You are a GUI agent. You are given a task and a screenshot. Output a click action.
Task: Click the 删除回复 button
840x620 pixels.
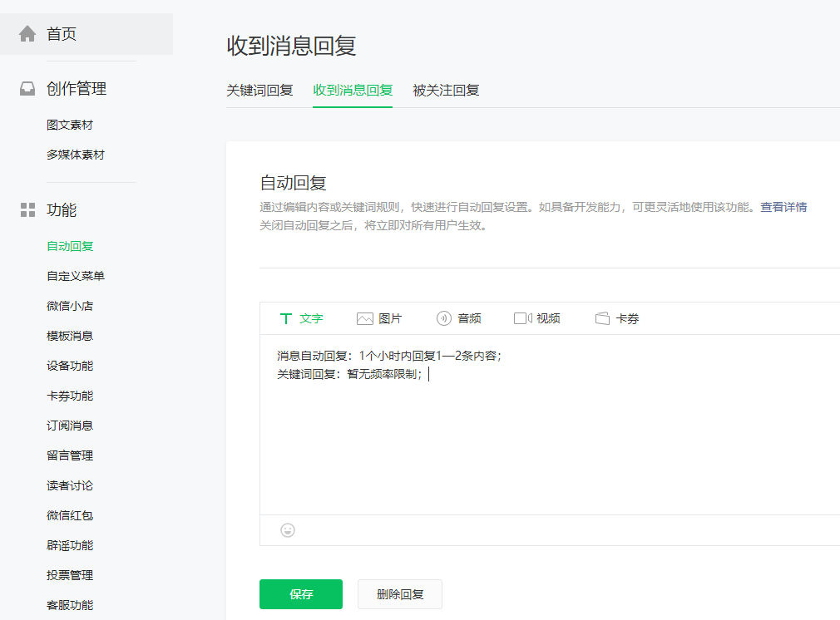pos(400,594)
